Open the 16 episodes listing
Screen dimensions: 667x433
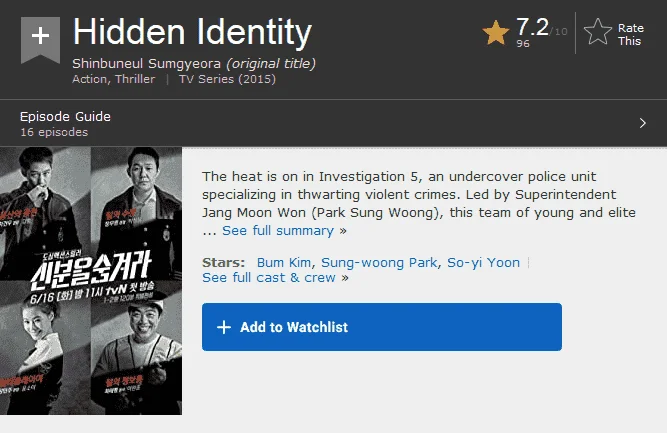click(x=54, y=132)
